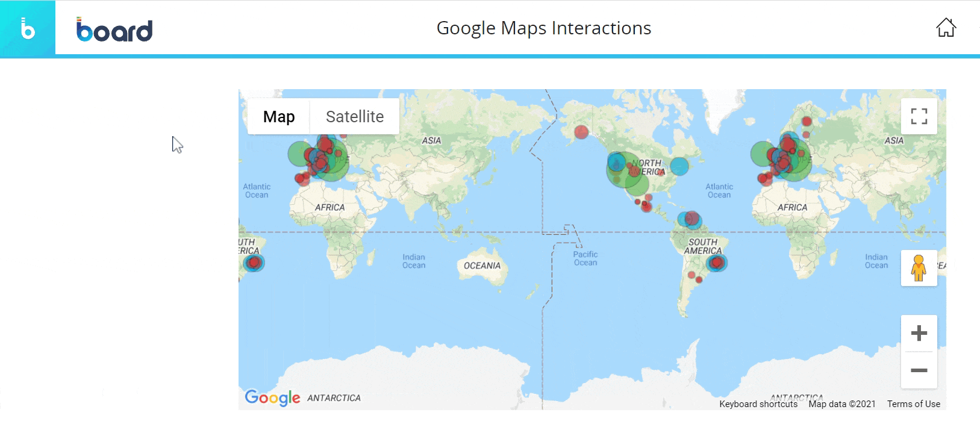The width and height of the screenshot is (980, 433).
Task: Open the Keyboard shortcuts button
Action: [758, 404]
